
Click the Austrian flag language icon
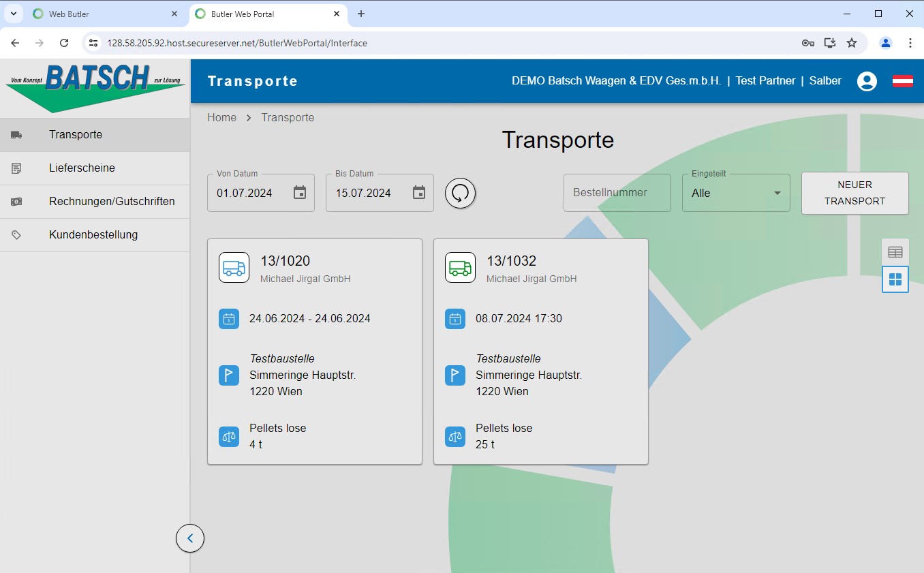[903, 81]
